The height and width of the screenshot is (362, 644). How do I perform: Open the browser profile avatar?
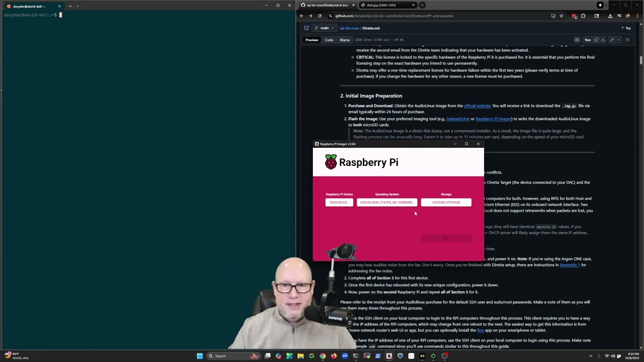628,16
